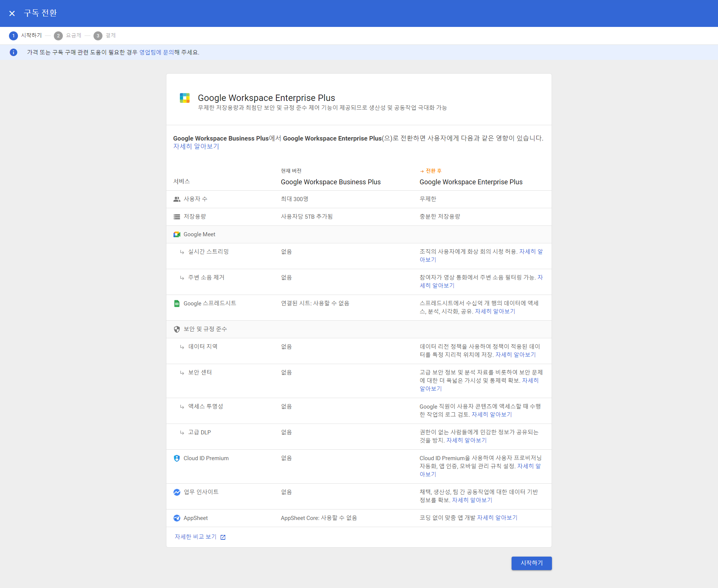Click the 업무 인사이트 chart icon
Screen dimensions: 718x588
point(177,492)
